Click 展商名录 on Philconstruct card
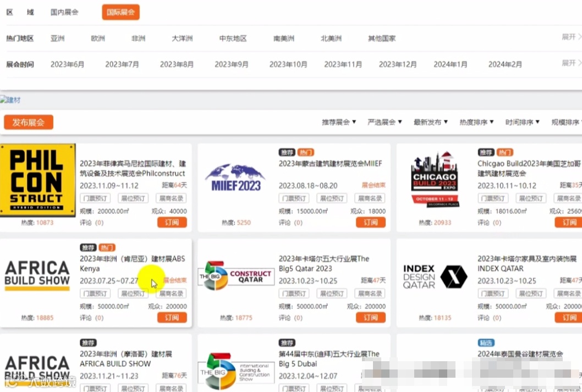This screenshot has height=392, width=582. point(171,198)
